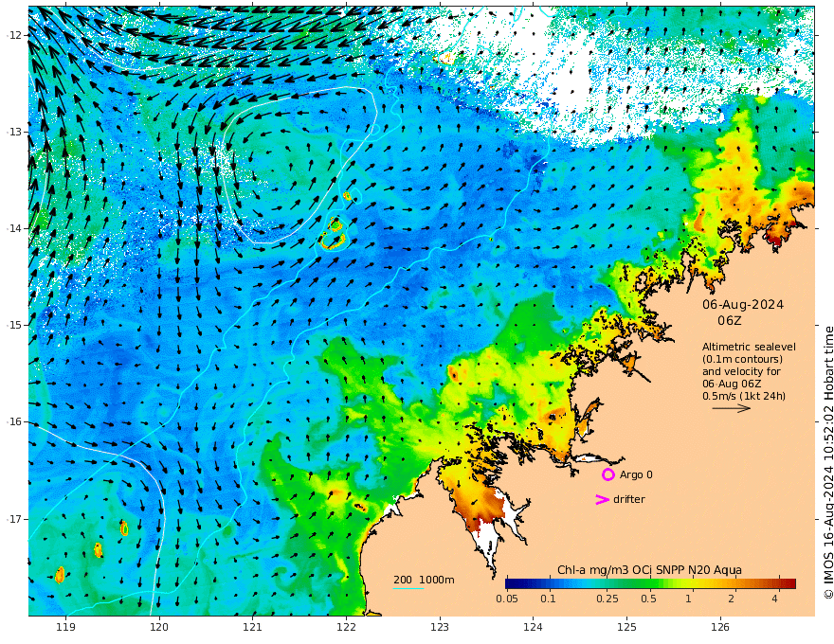Click the longitude axis label 121
834x644 pixels.
(253, 627)
